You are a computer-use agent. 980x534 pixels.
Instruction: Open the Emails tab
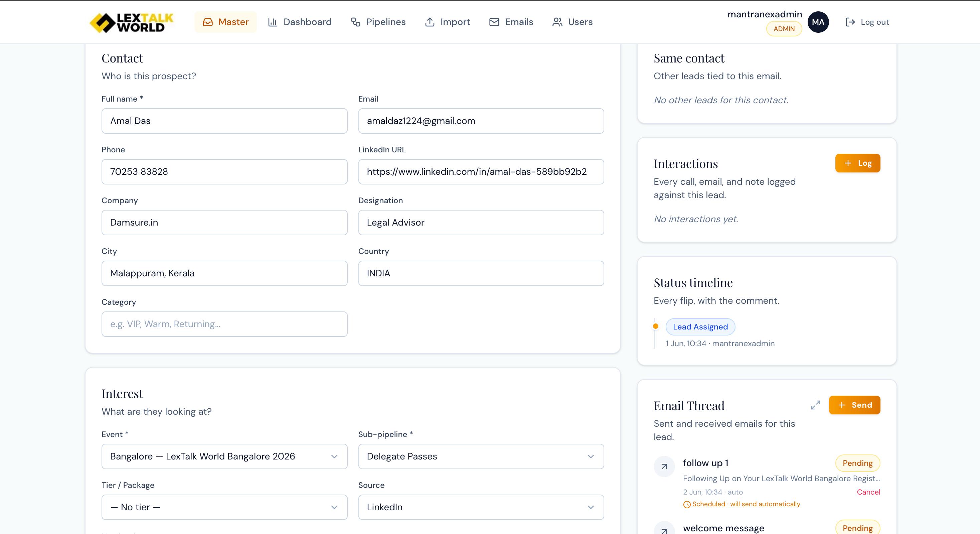[511, 22]
